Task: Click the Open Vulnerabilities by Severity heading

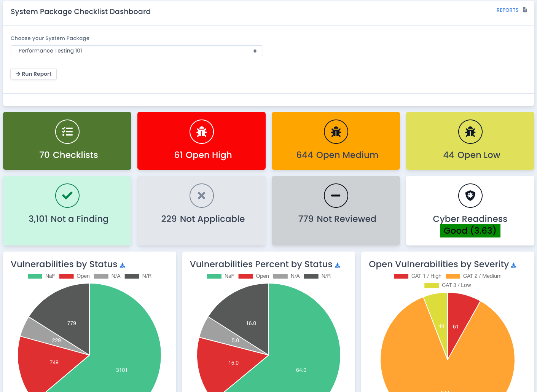Action: pos(439,265)
